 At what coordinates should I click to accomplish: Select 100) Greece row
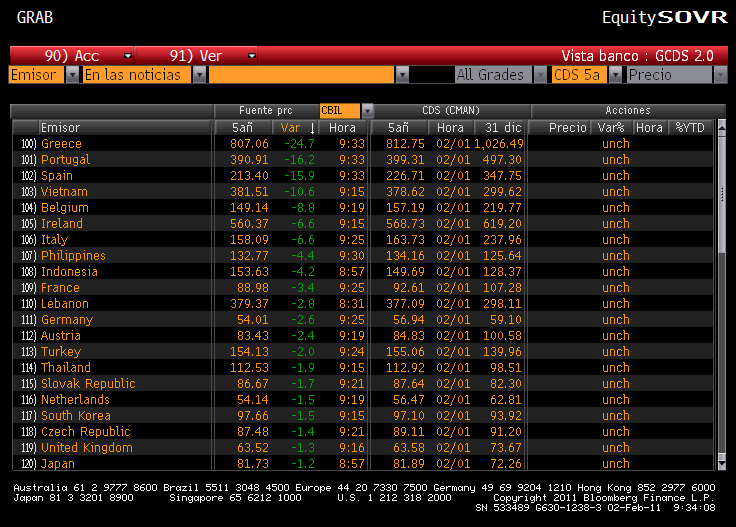point(362,144)
